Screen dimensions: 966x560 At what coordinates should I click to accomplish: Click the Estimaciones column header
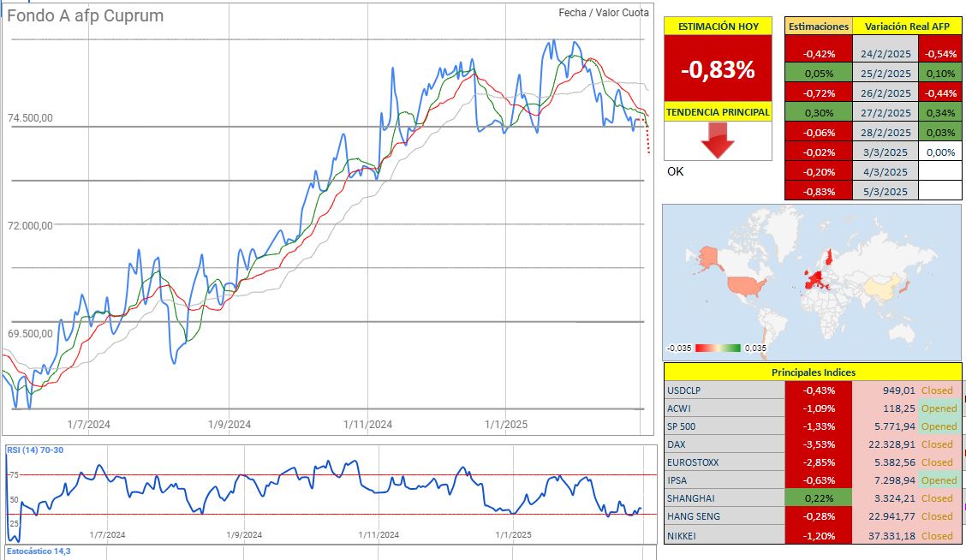[819, 27]
